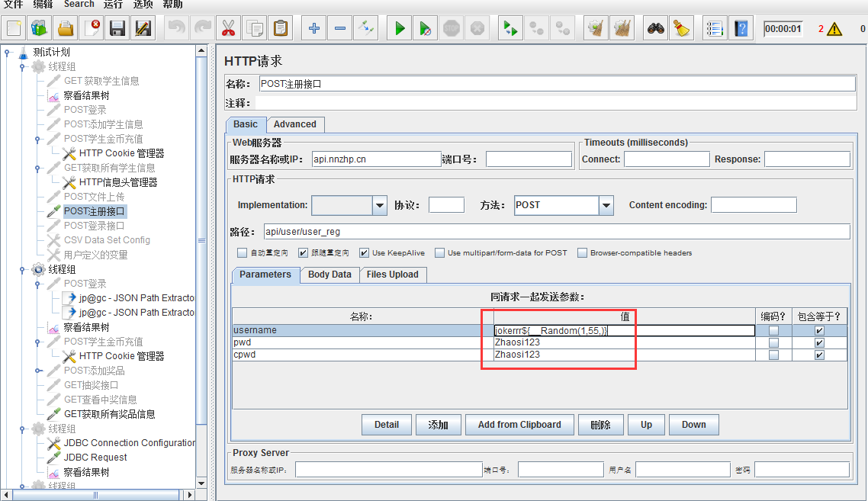Click the minus Collapse All toolbar icon
This screenshot has height=501, width=868.
coord(340,29)
